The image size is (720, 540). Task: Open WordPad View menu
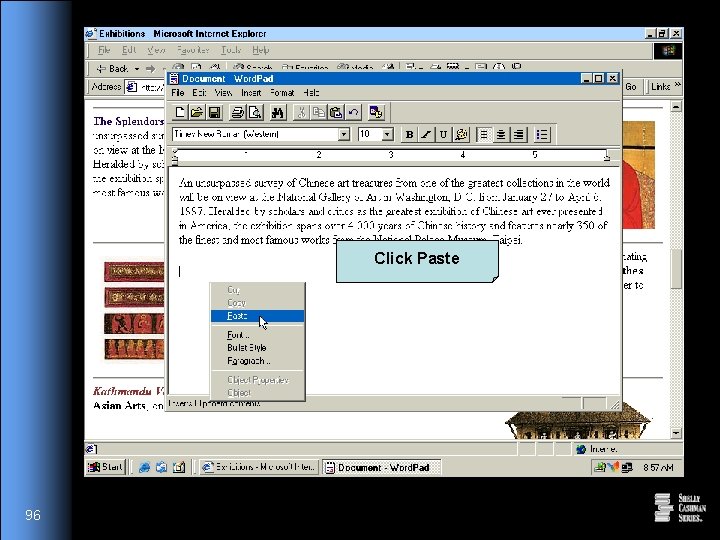223,93
